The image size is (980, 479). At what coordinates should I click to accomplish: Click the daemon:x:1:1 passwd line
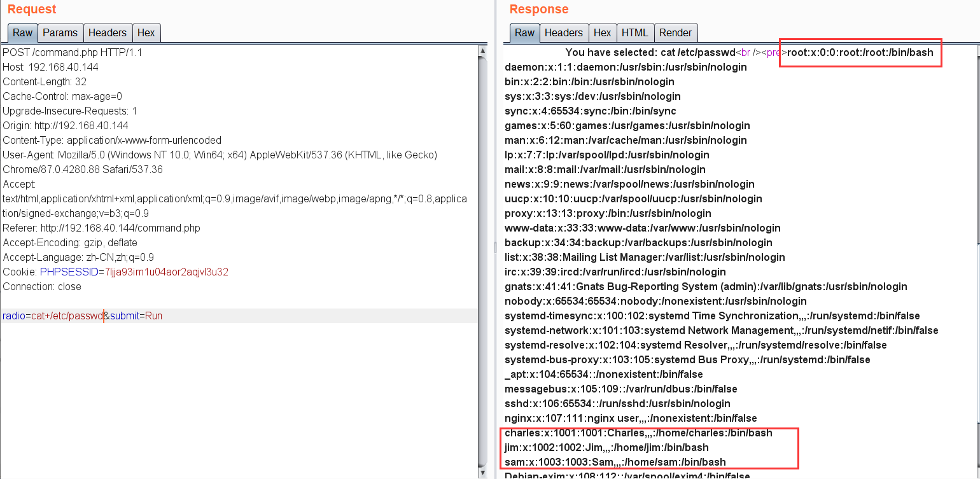tap(626, 67)
